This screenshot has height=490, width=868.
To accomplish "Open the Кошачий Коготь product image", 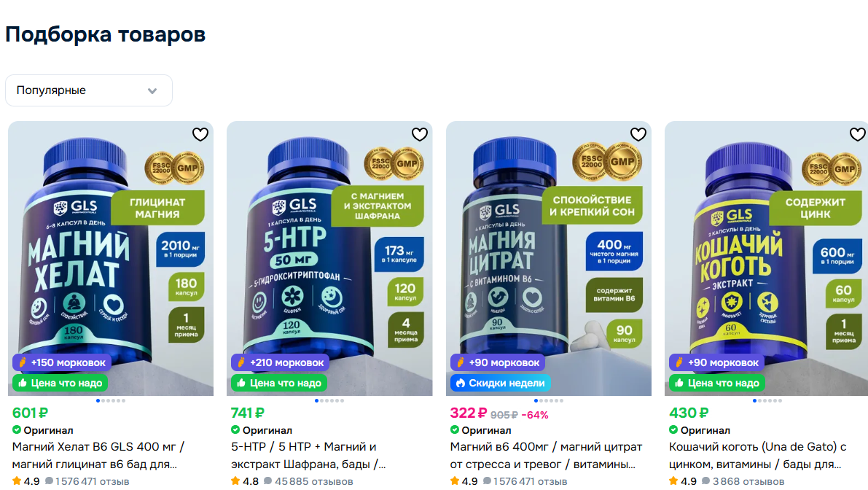I will click(767, 259).
